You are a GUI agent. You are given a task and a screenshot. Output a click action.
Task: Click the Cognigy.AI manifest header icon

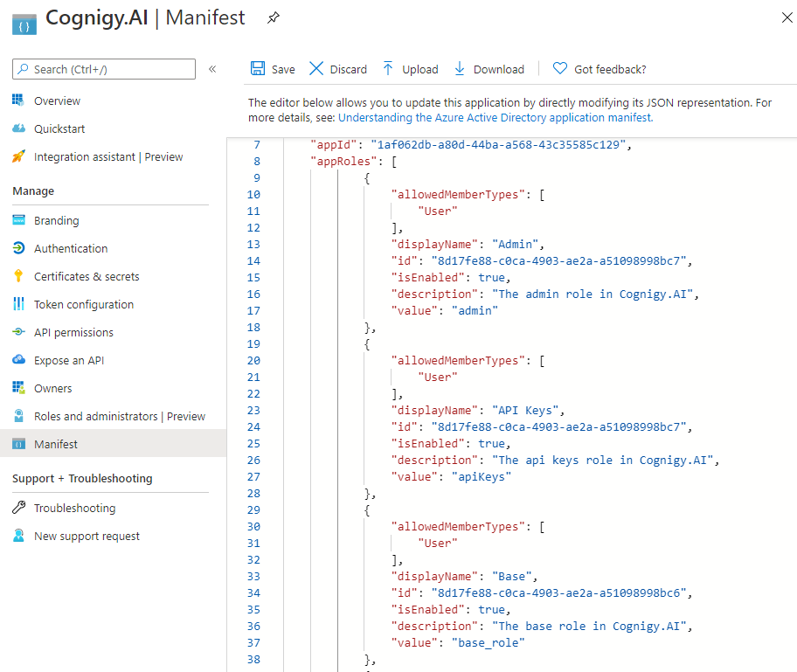[x=24, y=24]
